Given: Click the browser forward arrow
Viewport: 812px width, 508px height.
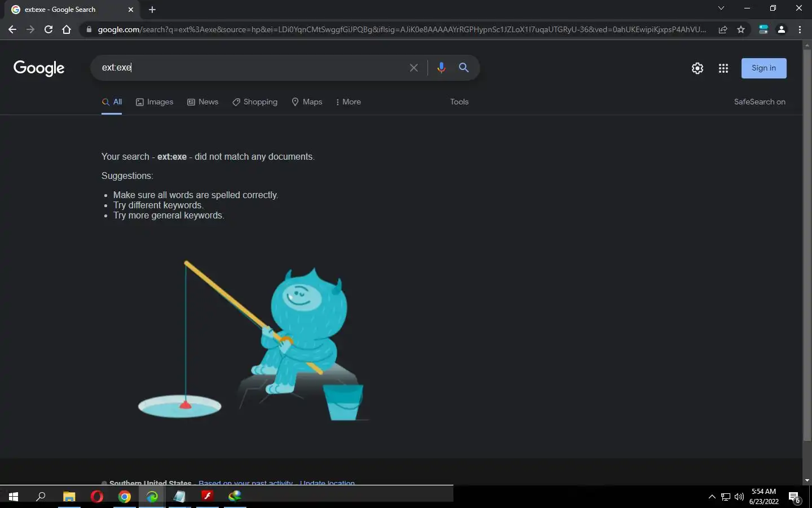Looking at the screenshot, I should pos(30,29).
